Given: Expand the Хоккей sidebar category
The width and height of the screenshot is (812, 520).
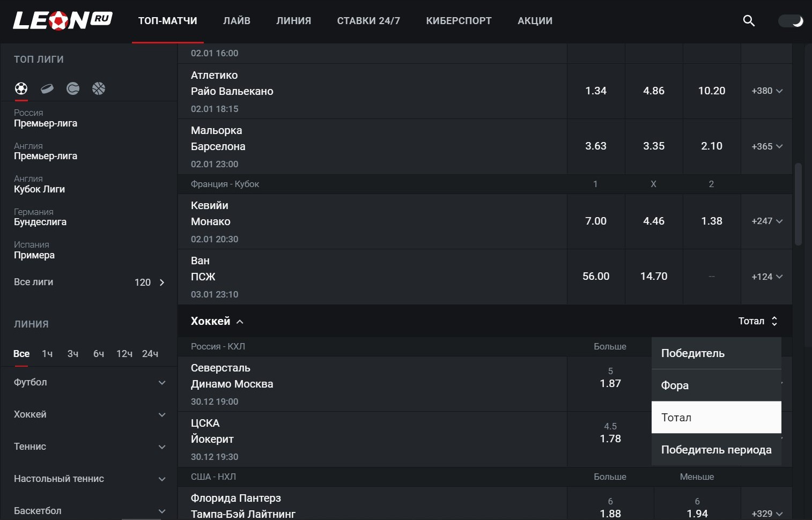Looking at the screenshot, I should pos(89,414).
